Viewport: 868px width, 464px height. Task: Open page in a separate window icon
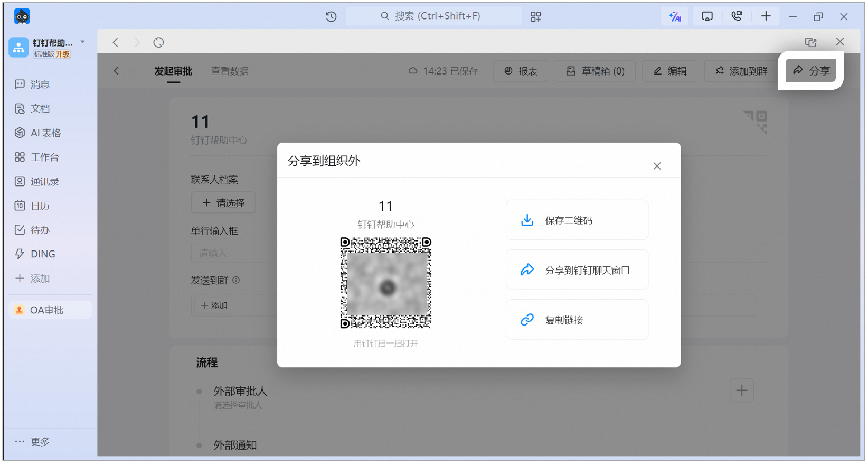tap(810, 42)
